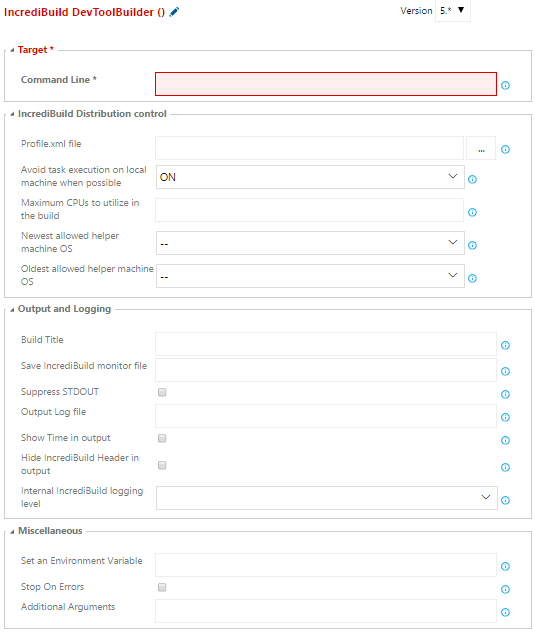Viewport: 535px width, 634px height.
Task: Tick the Show Time in output checkbox
Action: click(x=162, y=438)
